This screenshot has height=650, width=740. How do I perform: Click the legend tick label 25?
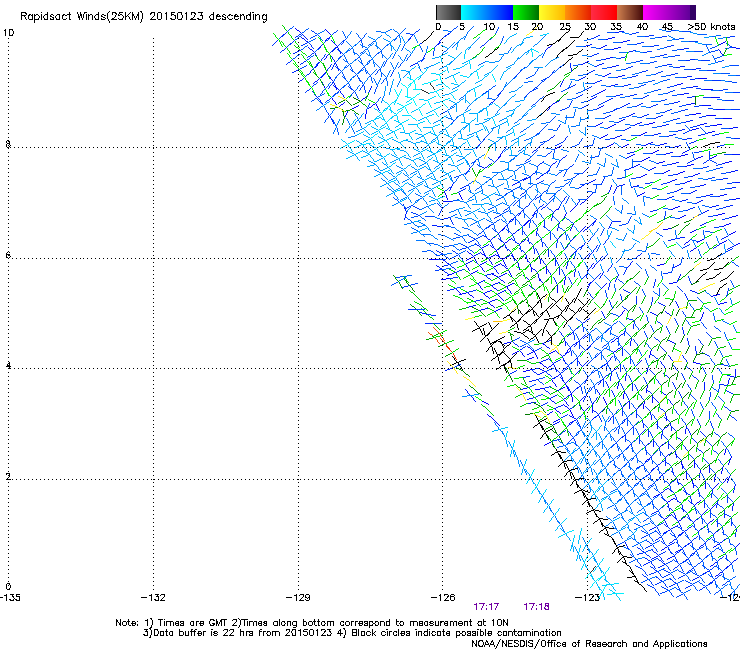(x=565, y=27)
